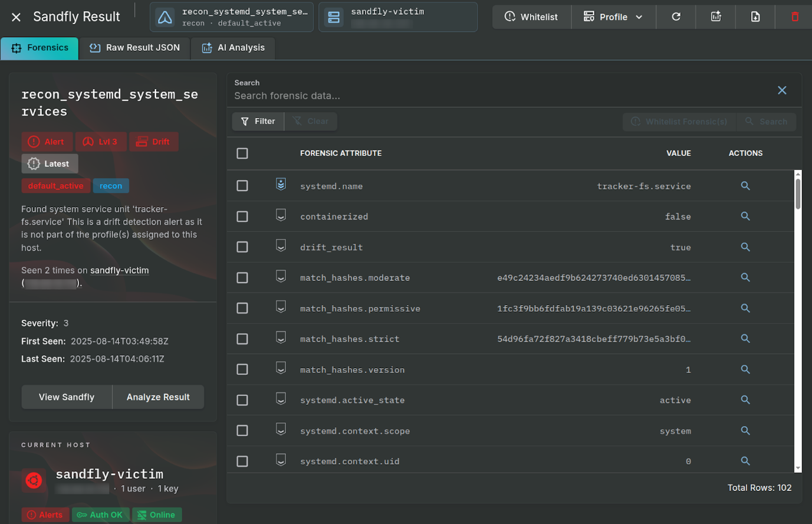
Task: Check the match_hashes.permissive row checkbox
Action: tap(242, 308)
